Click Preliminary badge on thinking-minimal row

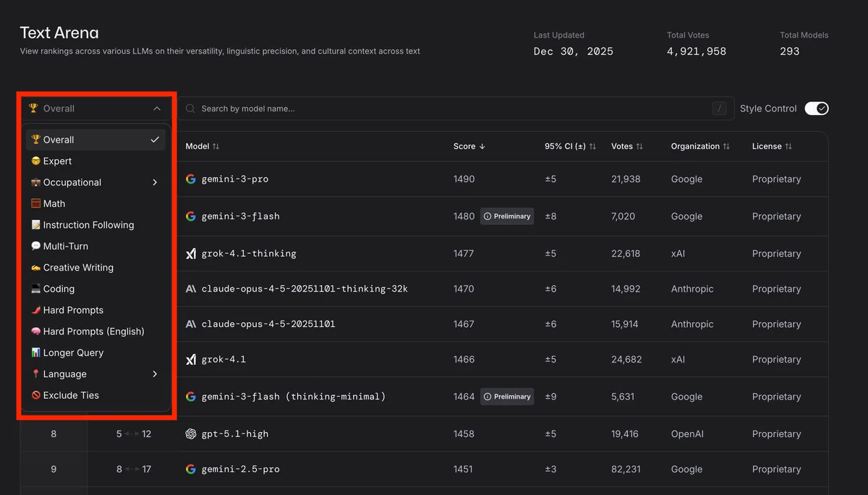507,397
